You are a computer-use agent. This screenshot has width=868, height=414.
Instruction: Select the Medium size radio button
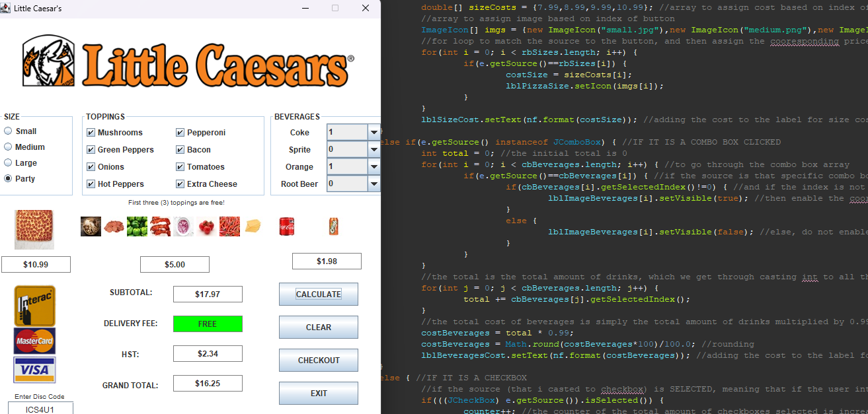(9, 147)
